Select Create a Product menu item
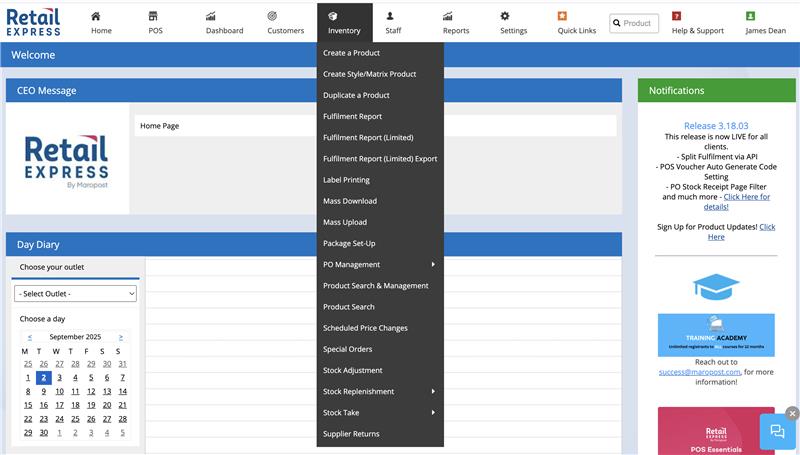800x455 pixels. point(352,53)
